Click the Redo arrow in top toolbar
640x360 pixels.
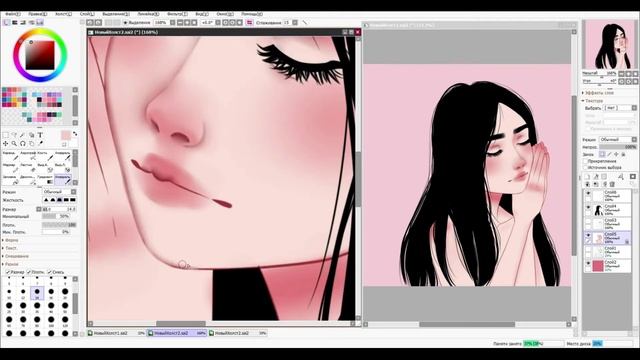click(x=98, y=23)
